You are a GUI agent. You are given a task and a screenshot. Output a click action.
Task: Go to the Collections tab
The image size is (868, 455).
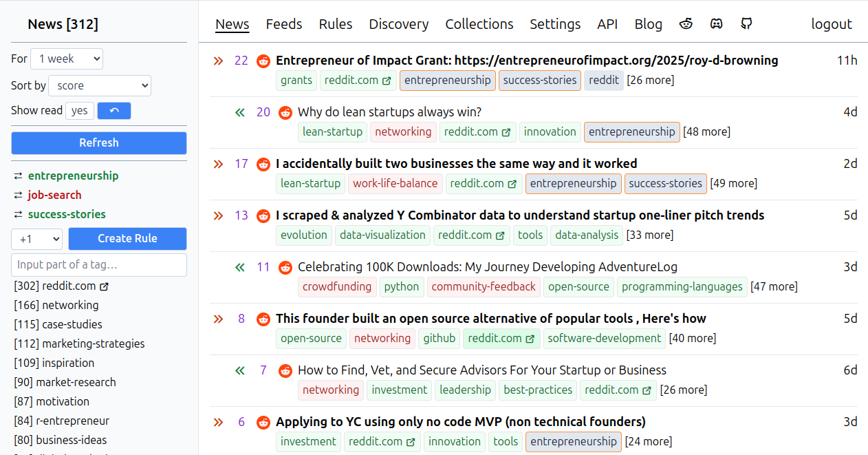click(x=479, y=24)
